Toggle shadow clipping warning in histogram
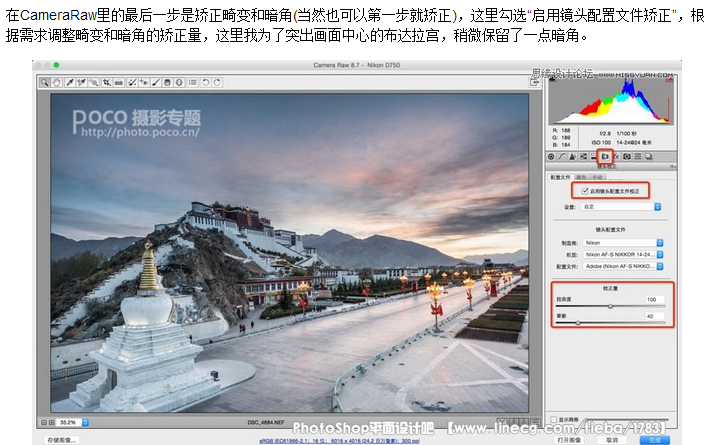 552,79
